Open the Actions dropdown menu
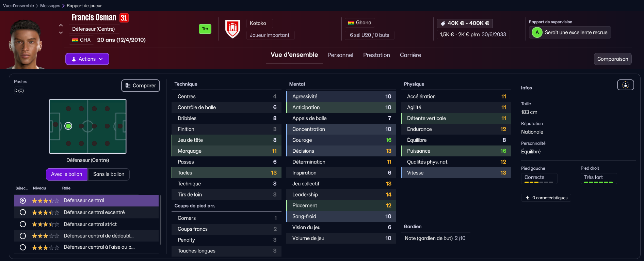 87,59
